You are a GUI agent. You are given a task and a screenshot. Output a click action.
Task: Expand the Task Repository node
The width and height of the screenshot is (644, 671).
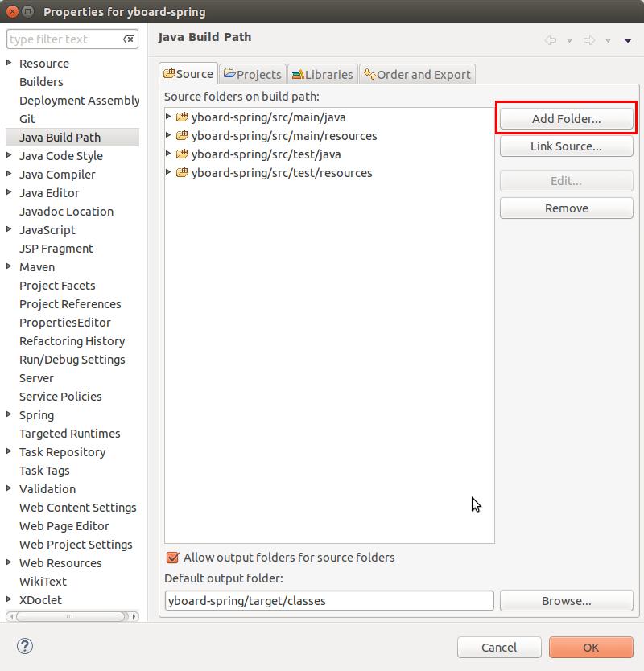click(x=9, y=451)
